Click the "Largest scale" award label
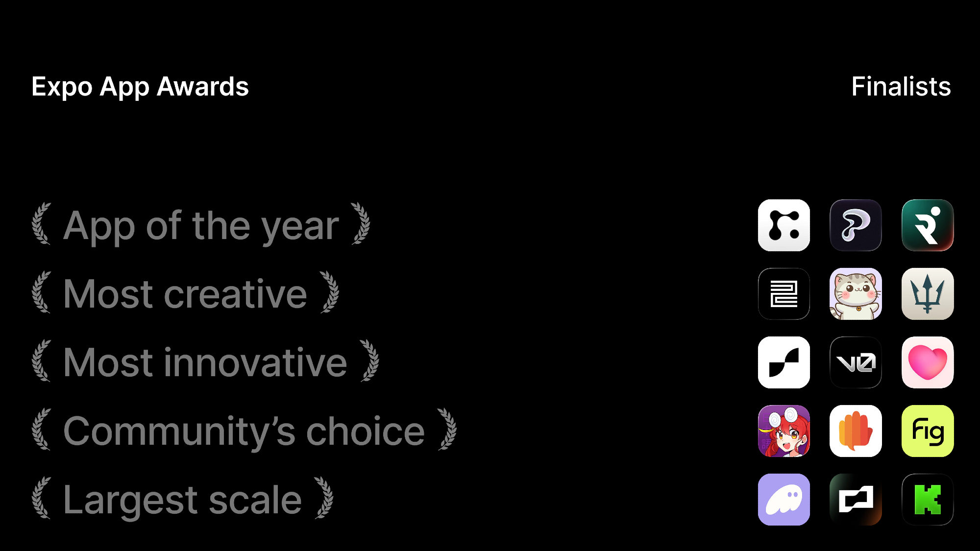The width and height of the screenshot is (980, 551). point(182,500)
